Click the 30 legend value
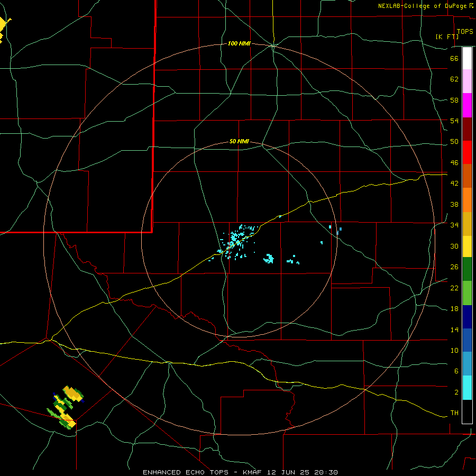Screen dimensions: 476x476 point(454,246)
